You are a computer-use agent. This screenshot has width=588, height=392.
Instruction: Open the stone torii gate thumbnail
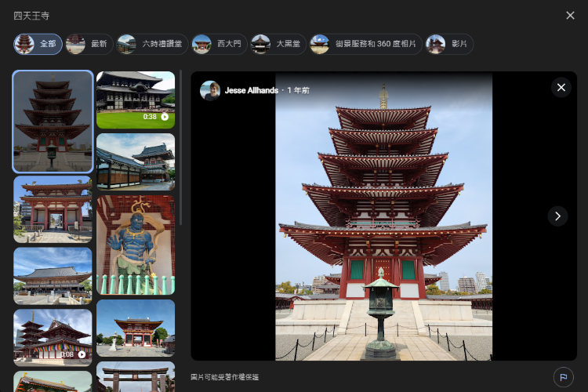(136, 376)
